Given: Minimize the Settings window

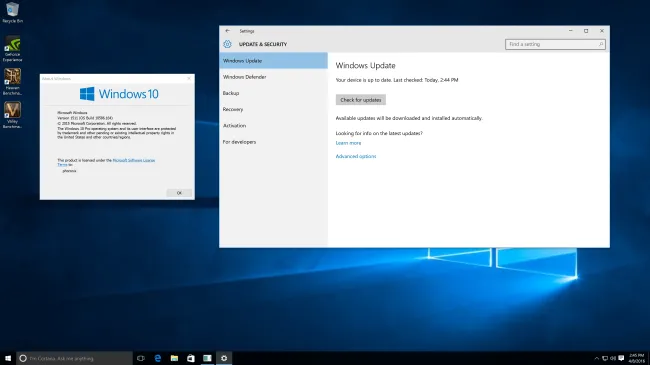Looking at the screenshot, I should pos(570,31).
